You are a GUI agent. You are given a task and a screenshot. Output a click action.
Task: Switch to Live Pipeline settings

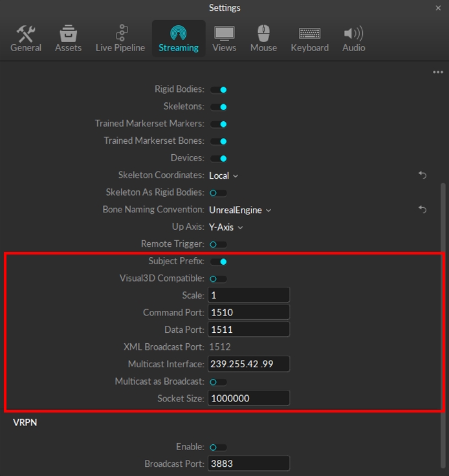tap(120, 39)
